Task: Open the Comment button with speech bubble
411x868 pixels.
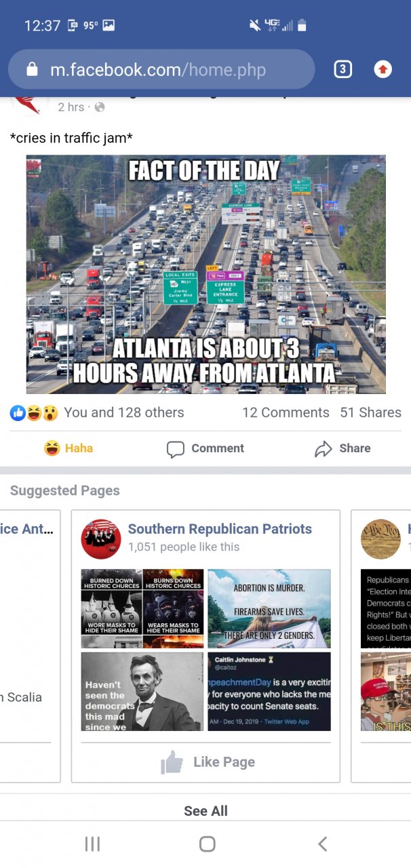Action: coord(205,448)
